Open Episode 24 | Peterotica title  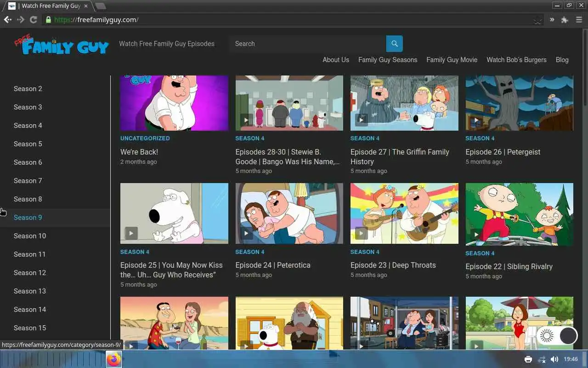[x=273, y=265]
